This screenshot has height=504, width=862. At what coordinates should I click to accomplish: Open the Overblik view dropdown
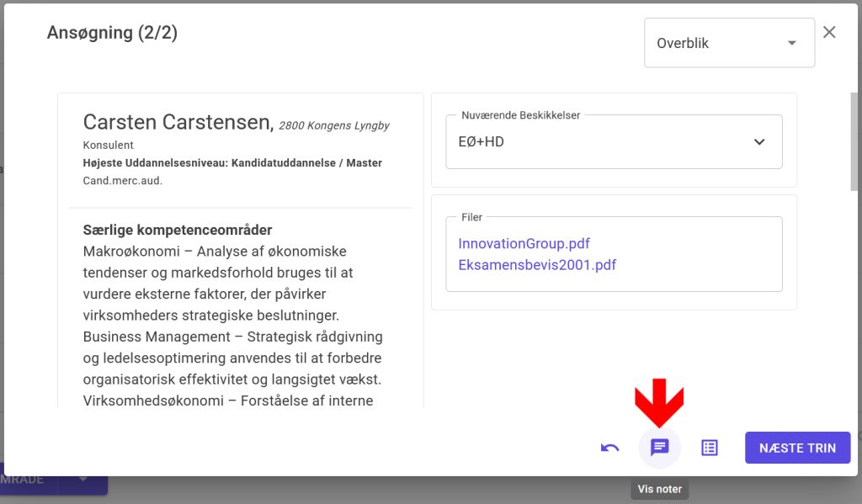[x=728, y=43]
